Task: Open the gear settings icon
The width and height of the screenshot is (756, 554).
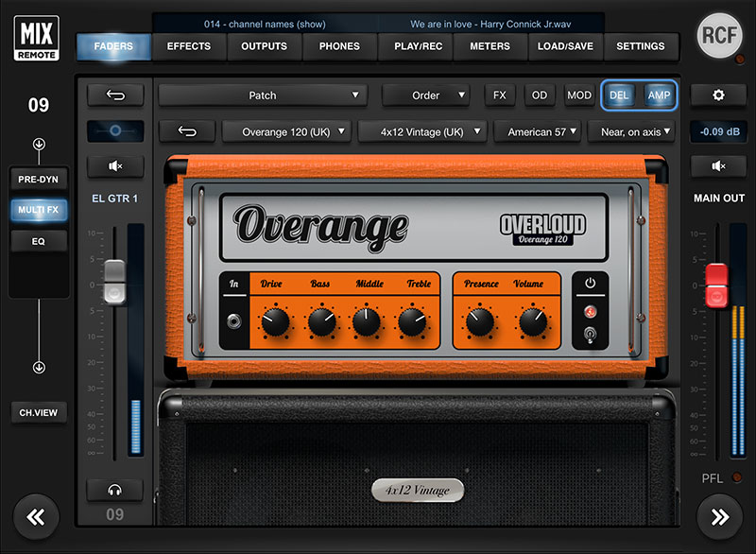Action: pyautogui.click(x=719, y=95)
